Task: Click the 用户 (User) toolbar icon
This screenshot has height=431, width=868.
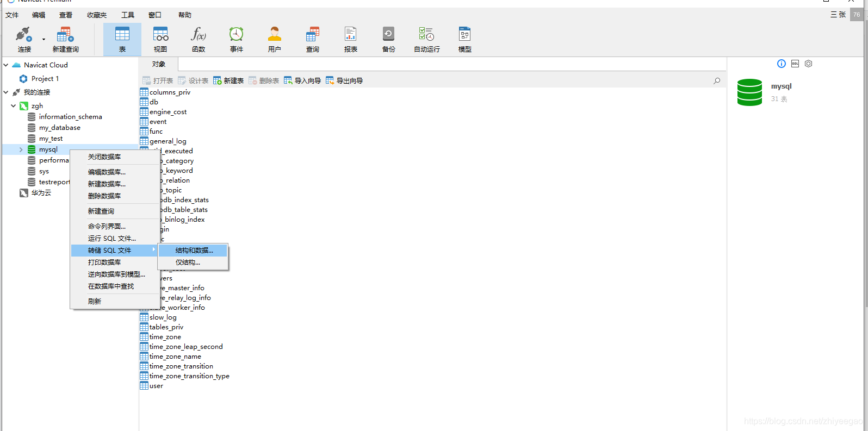Action: 275,39
